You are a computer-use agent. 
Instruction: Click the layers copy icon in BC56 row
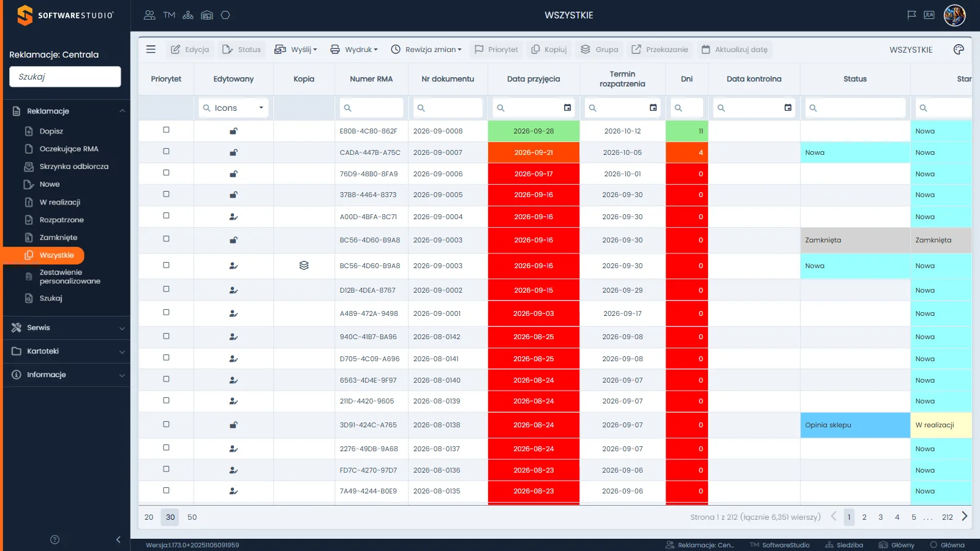coord(304,266)
